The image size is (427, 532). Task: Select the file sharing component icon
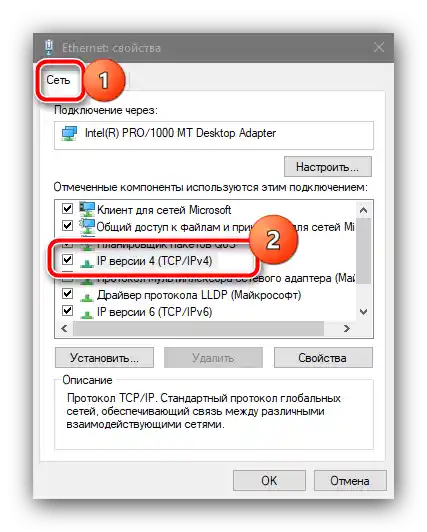point(87,226)
